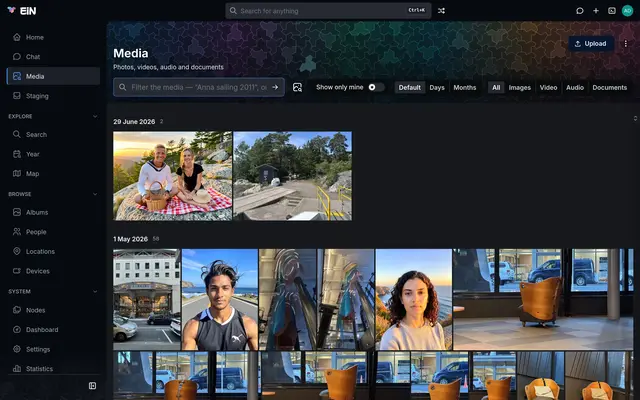
Task: Open Settings in the sidebar
Action: (x=53, y=349)
